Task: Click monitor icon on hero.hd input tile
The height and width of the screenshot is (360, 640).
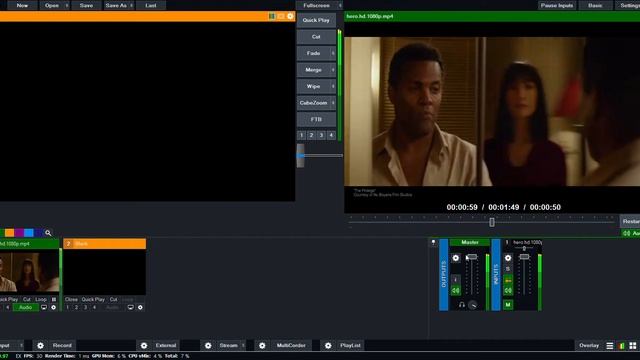Action: 44,307
